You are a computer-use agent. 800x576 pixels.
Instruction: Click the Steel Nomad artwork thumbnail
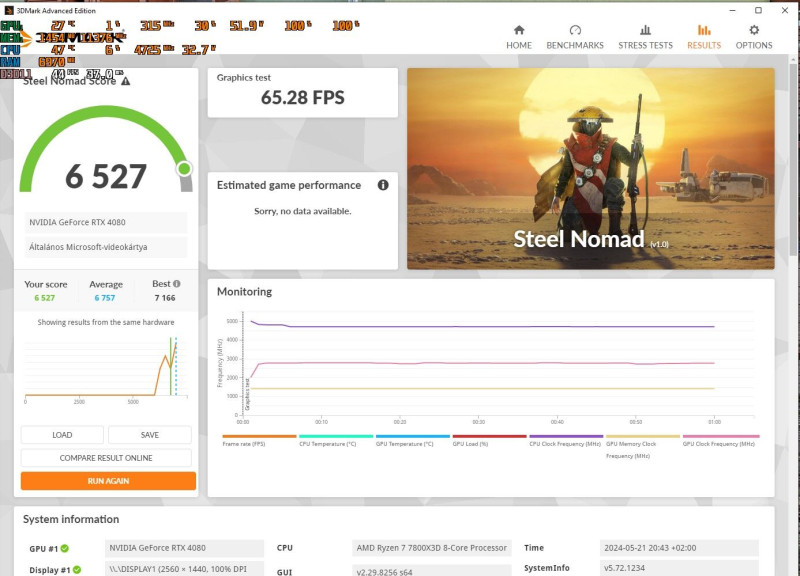pyautogui.click(x=591, y=168)
